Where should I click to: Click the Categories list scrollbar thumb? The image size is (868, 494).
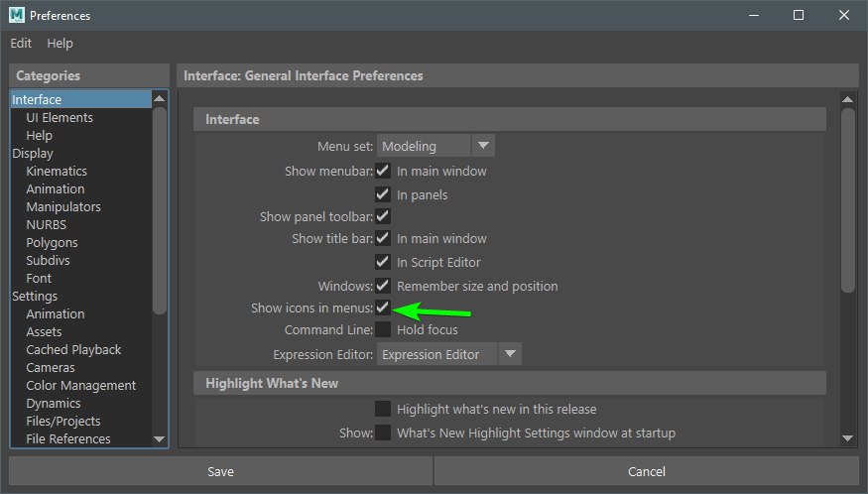click(x=160, y=211)
